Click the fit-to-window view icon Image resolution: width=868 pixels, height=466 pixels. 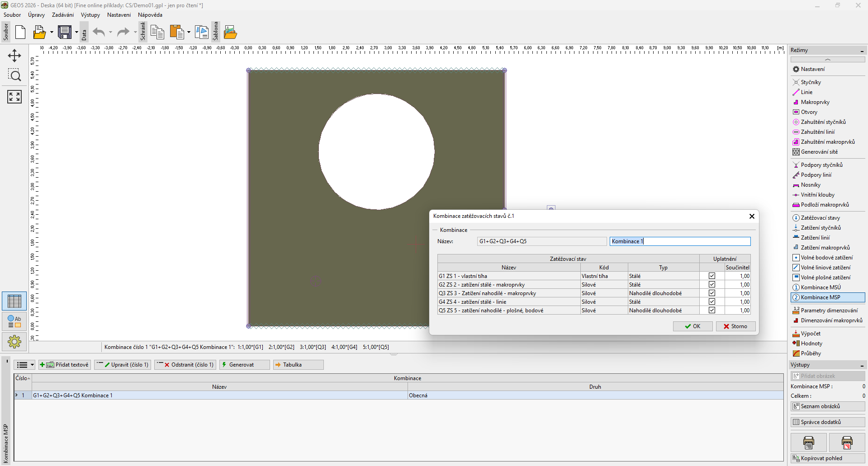14,96
